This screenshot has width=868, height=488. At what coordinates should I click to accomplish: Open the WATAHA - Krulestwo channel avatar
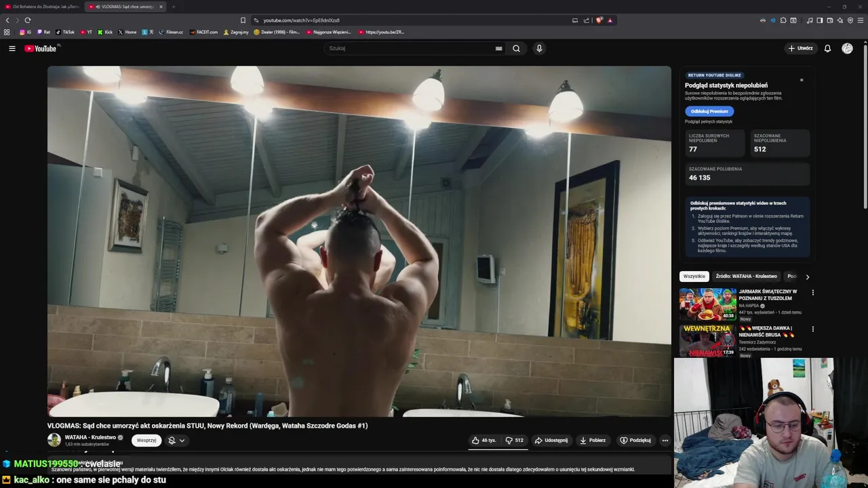coord(54,440)
